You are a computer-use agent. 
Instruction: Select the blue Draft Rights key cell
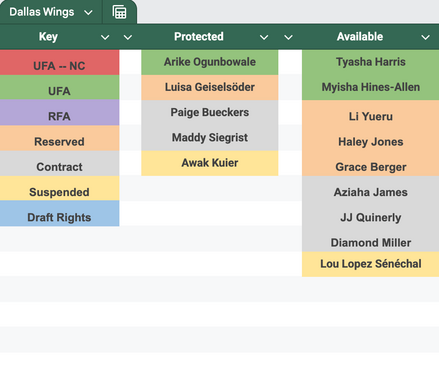59,214
